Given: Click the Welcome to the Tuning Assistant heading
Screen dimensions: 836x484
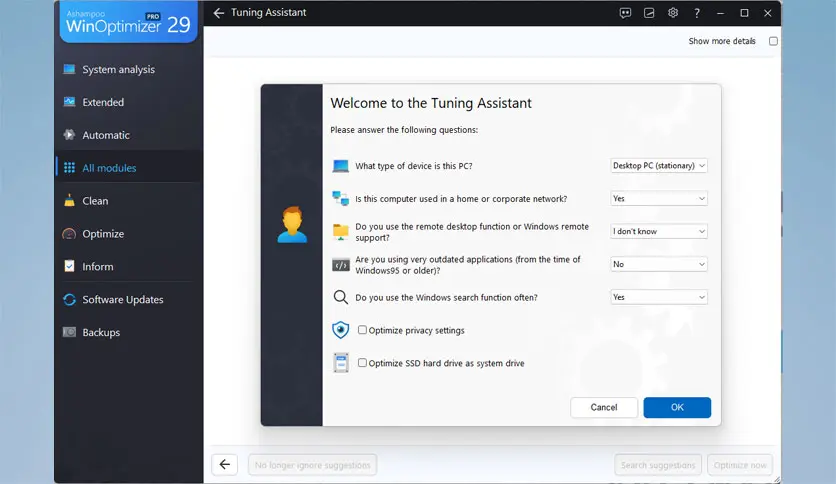Looking at the screenshot, I should point(431,103).
